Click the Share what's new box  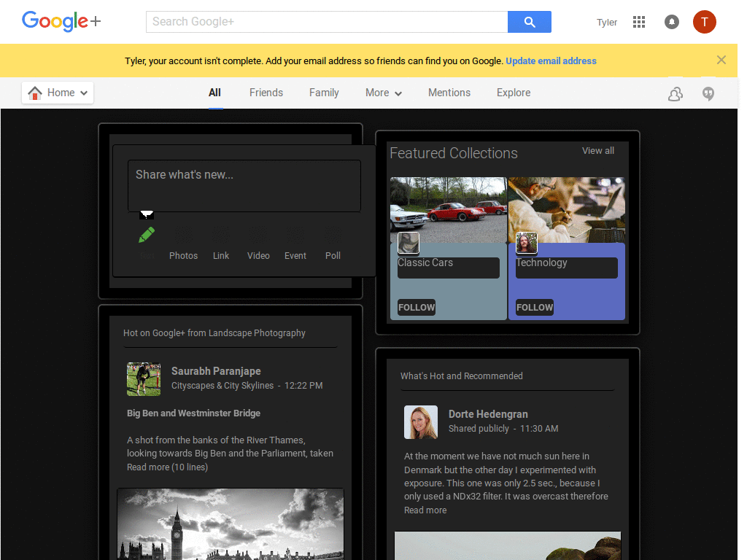[244, 186]
